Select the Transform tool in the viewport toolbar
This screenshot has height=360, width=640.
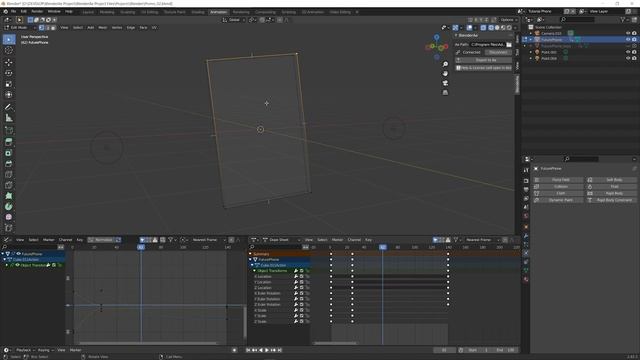(9, 95)
